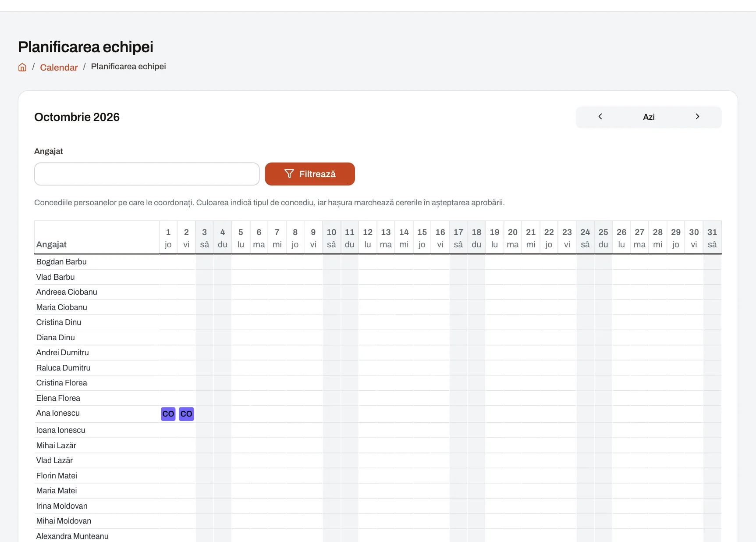Select employee row Irina Moldovan
The height and width of the screenshot is (542, 756).
tap(378, 506)
